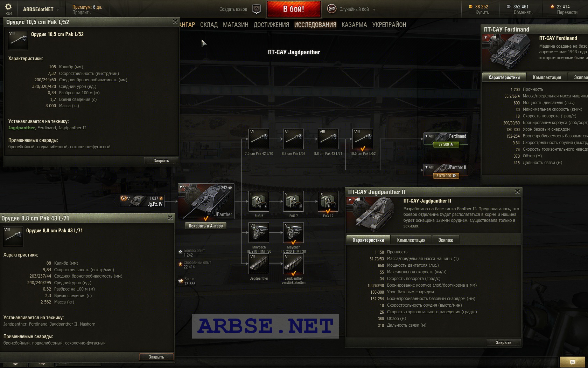
Task: Click Обменять credits link
Action: point(523,12)
